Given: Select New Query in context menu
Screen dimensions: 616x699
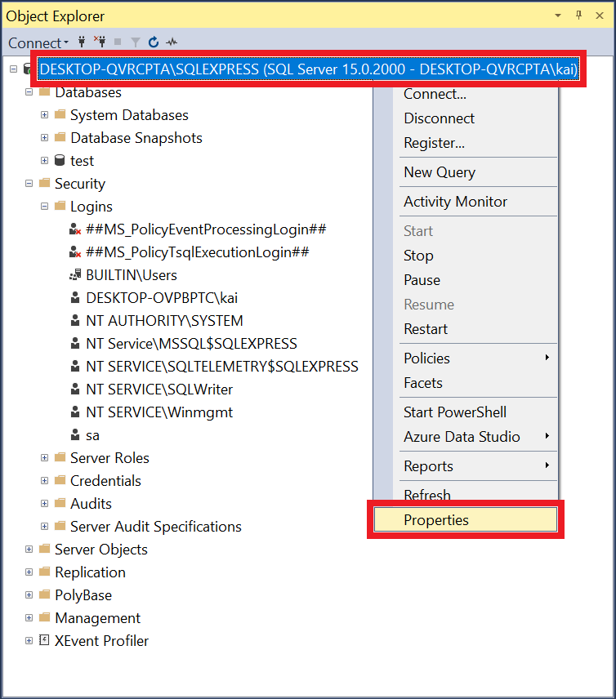Looking at the screenshot, I should click(x=465, y=172).
